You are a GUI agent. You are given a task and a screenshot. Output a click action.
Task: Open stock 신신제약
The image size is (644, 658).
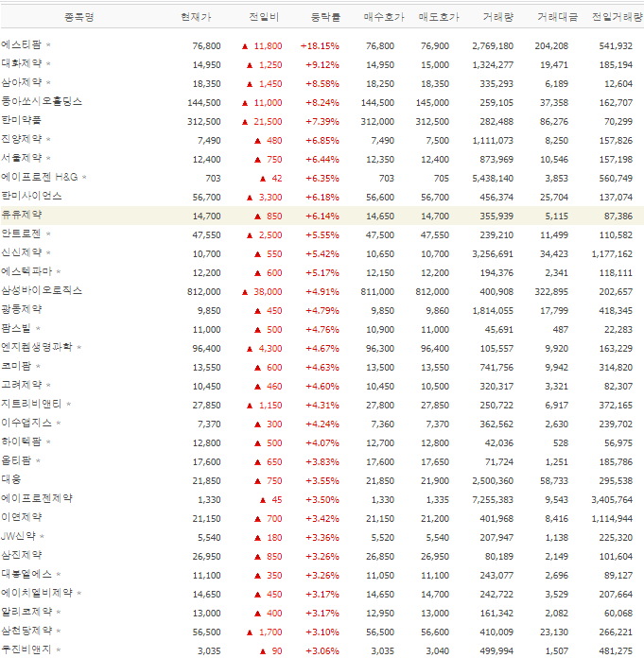[x=21, y=252]
